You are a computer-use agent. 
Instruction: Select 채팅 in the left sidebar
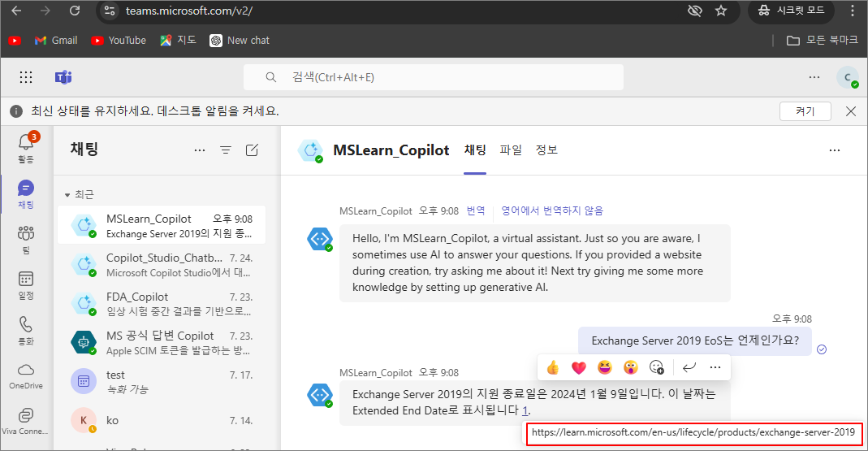point(26,194)
